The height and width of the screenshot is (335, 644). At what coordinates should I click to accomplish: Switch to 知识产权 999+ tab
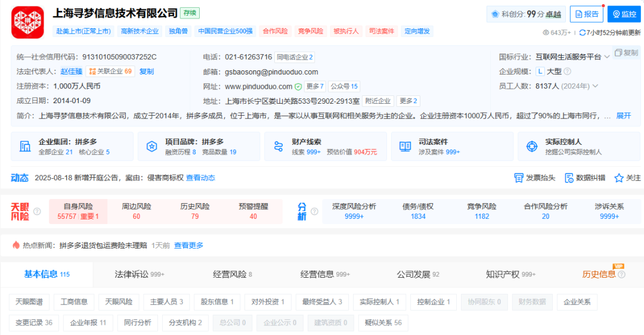click(x=510, y=274)
